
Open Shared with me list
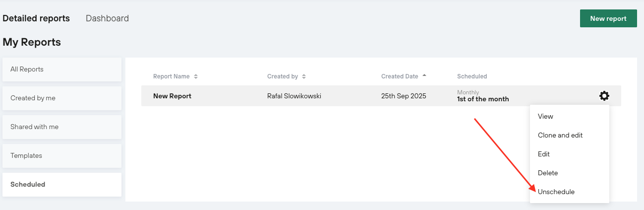point(61,127)
